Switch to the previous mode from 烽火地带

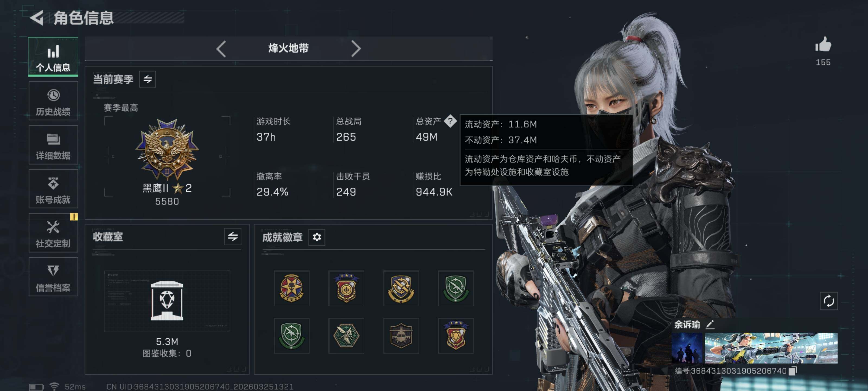pos(221,49)
